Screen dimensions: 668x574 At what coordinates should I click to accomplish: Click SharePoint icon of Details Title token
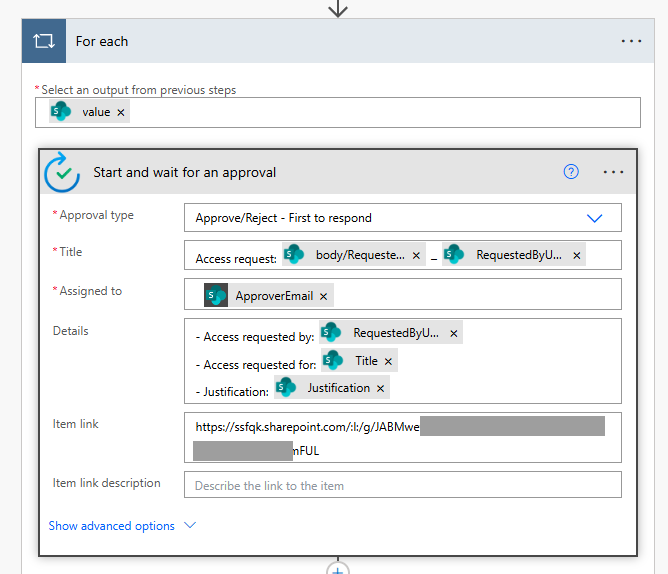click(x=333, y=360)
